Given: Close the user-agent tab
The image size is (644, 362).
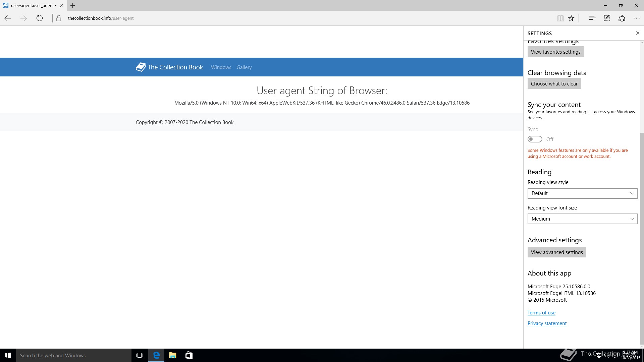Looking at the screenshot, I should pyautogui.click(x=61, y=5).
